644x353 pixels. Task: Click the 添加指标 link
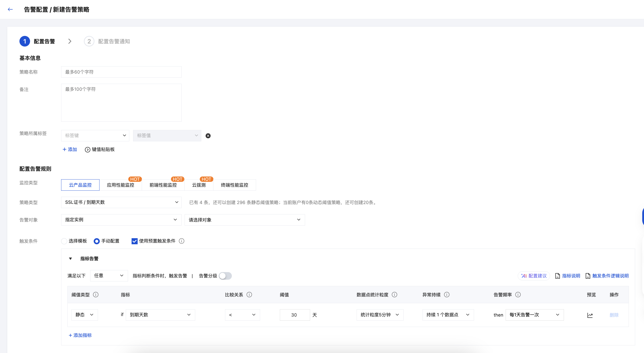pos(80,335)
